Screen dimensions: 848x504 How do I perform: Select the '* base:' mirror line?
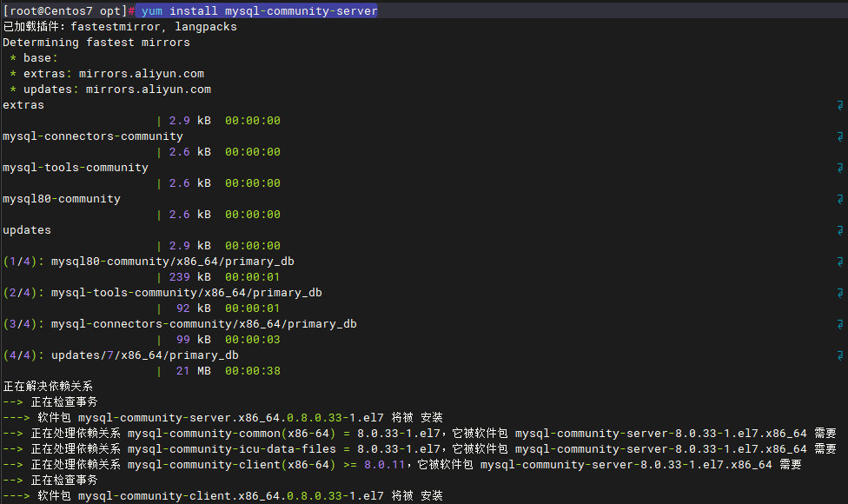(x=34, y=58)
